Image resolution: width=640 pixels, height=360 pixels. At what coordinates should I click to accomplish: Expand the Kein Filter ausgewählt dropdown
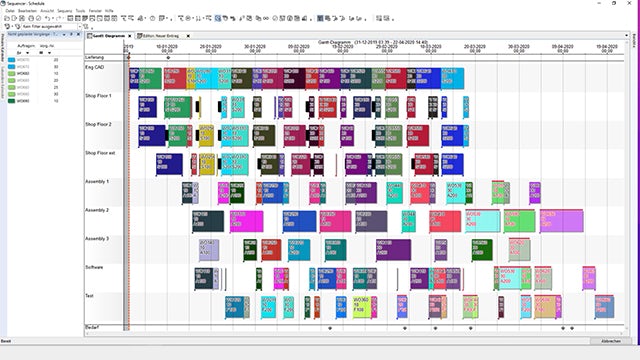(x=80, y=27)
